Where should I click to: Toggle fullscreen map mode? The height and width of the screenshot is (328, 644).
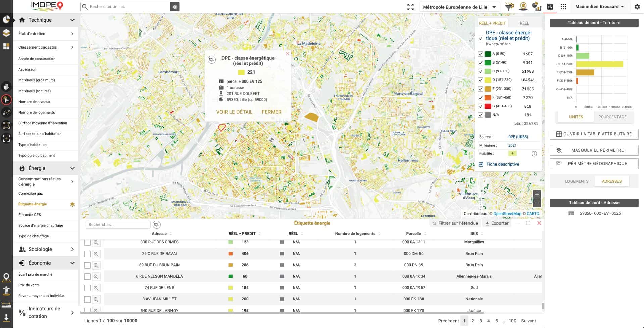(410, 7)
